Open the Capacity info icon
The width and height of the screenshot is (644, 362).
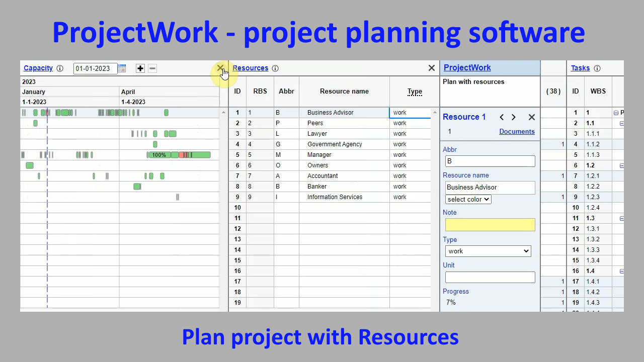coord(60,68)
